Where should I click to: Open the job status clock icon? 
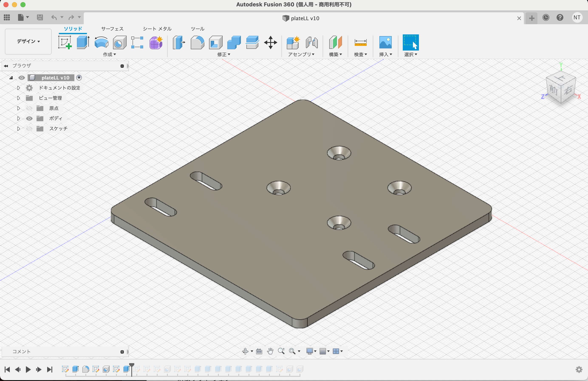tap(546, 18)
